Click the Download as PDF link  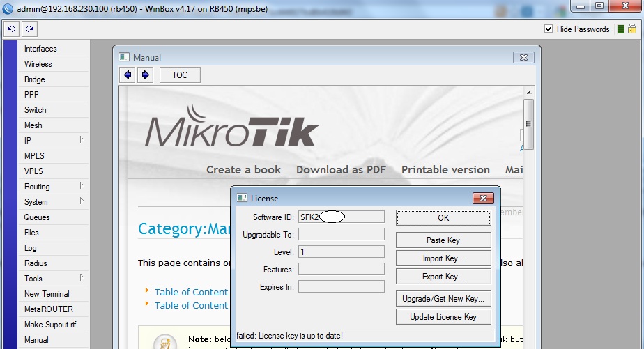(x=341, y=169)
